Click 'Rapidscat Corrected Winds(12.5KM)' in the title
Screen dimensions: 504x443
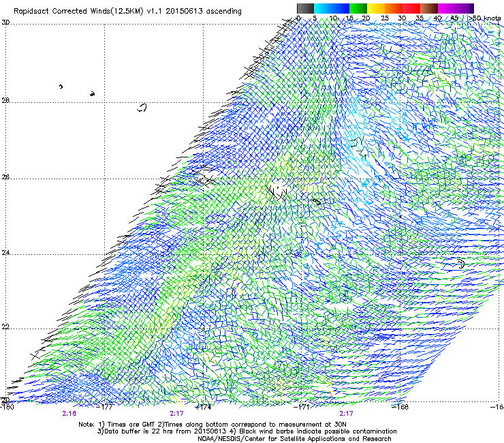[x=78, y=11]
